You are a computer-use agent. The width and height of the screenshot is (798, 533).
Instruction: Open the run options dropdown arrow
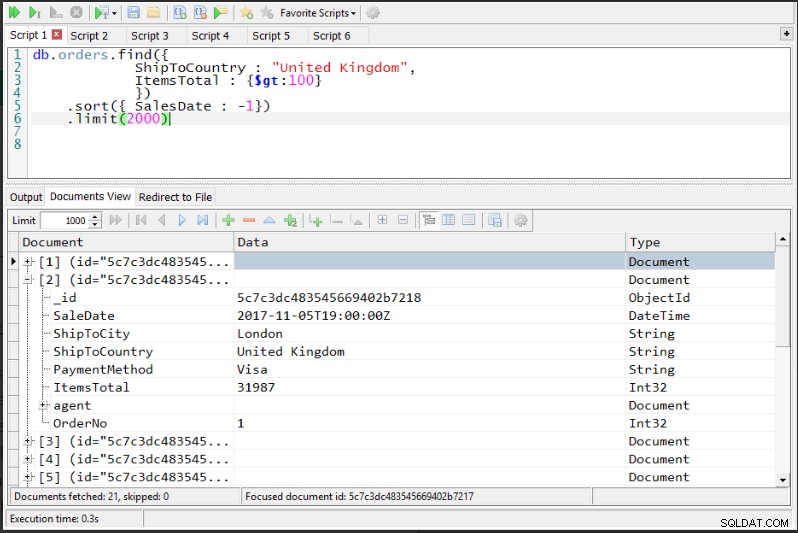coord(114,13)
